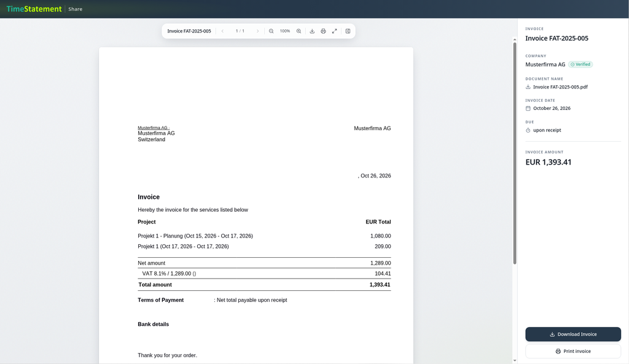Click invoice amount EUR 1,393.41
The height and width of the screenshot is (364, 629).
(549, 162)
